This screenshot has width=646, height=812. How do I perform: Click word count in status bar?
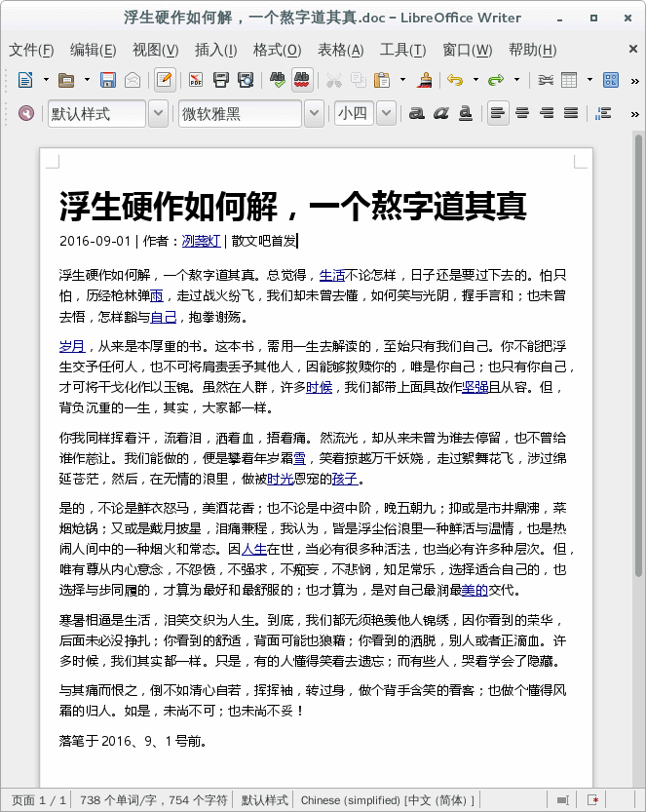[153, 800]
